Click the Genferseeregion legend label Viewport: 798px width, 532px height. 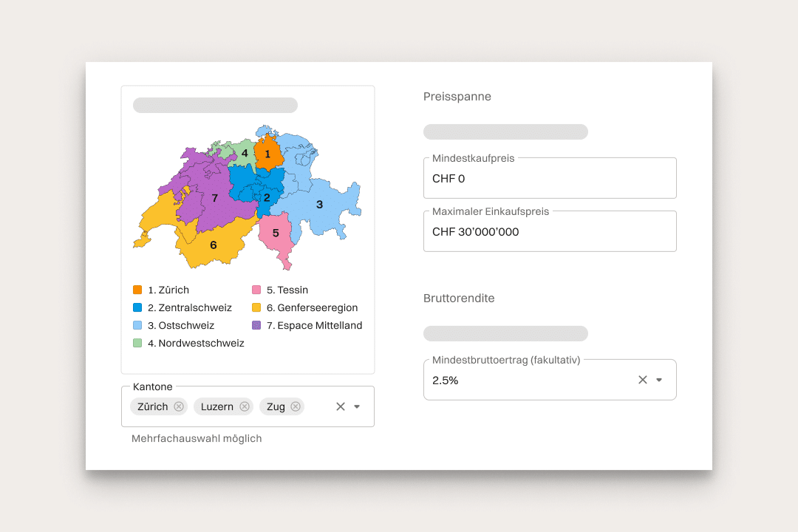[317, 307]
